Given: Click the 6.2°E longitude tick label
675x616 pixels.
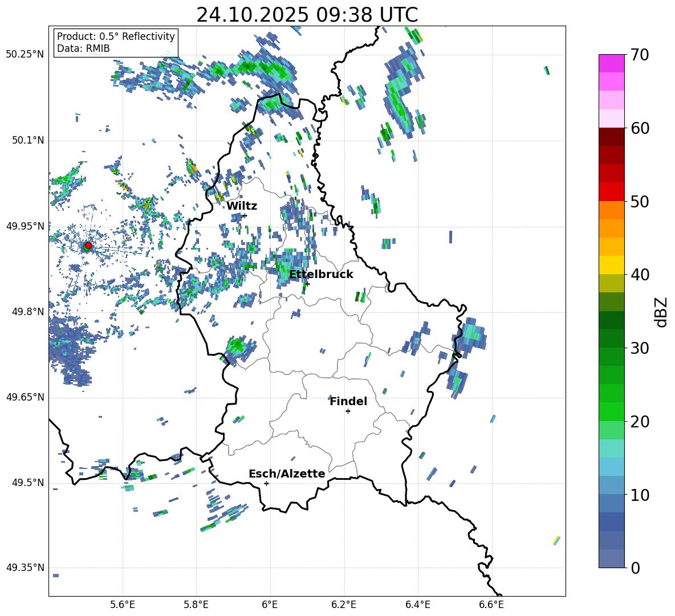Looking at the screenshot, I should [344, 605].
